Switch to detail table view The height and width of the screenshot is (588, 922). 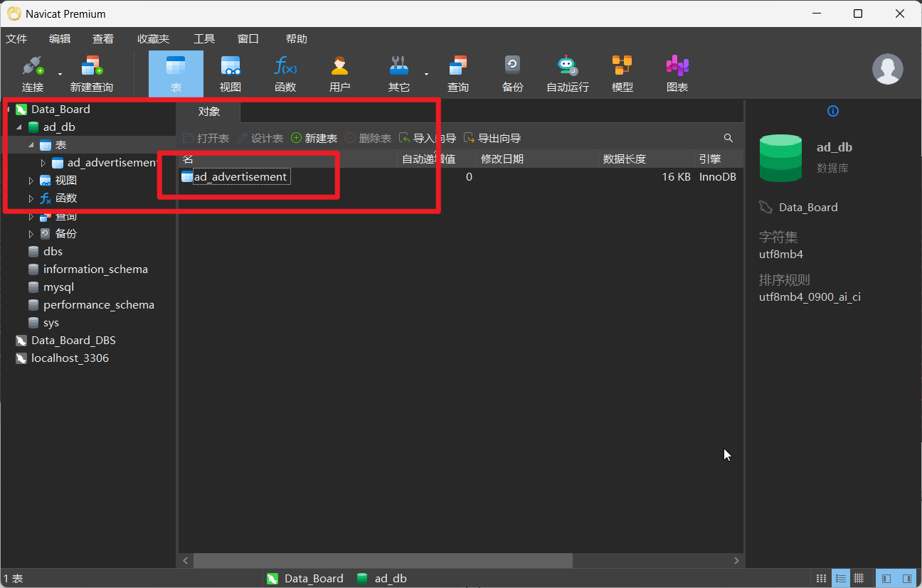coord(859,579)
